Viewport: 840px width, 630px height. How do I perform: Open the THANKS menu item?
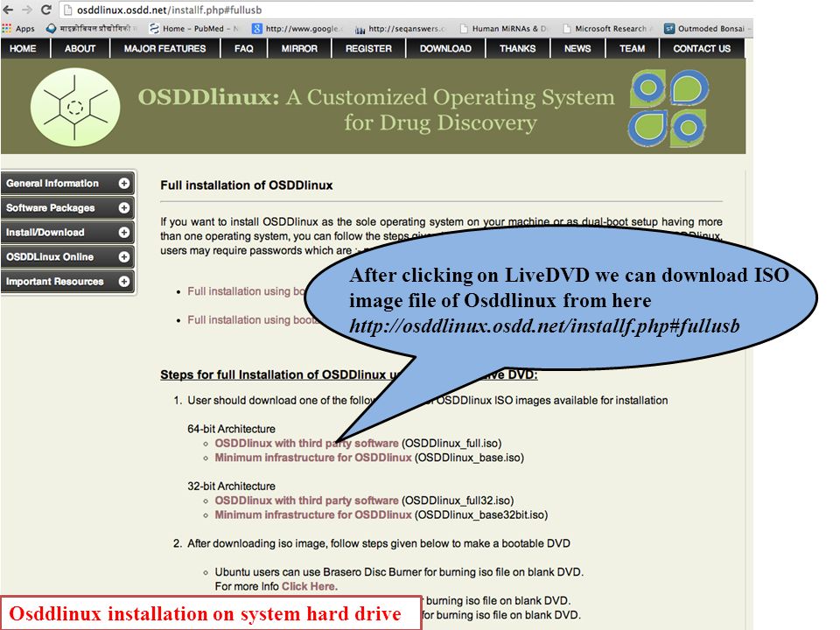tap(517, 48)
